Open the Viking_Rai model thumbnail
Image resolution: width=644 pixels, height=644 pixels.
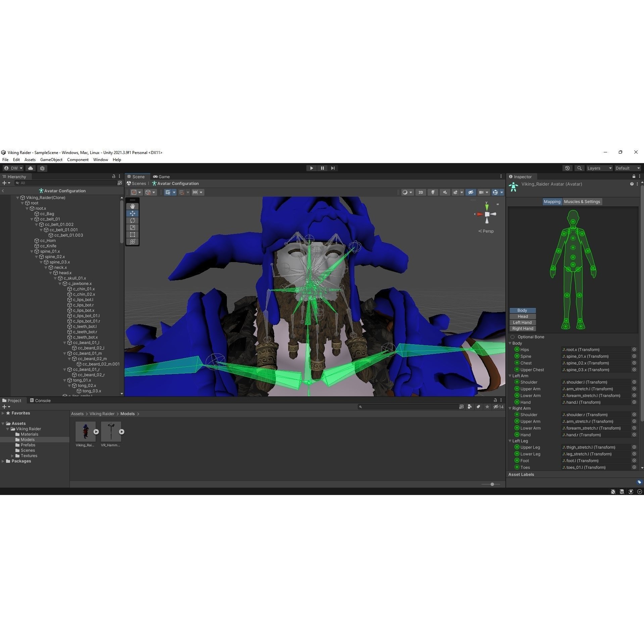pos(85,431)
